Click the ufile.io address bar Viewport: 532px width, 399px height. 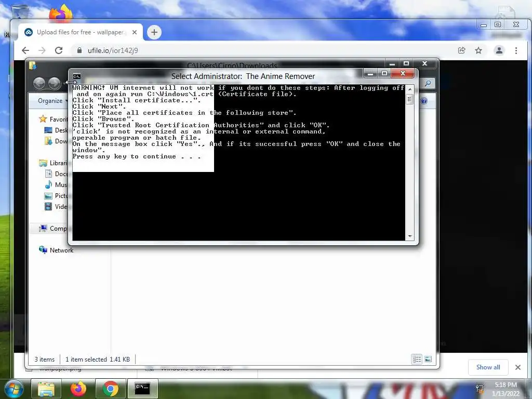point(264,50)
